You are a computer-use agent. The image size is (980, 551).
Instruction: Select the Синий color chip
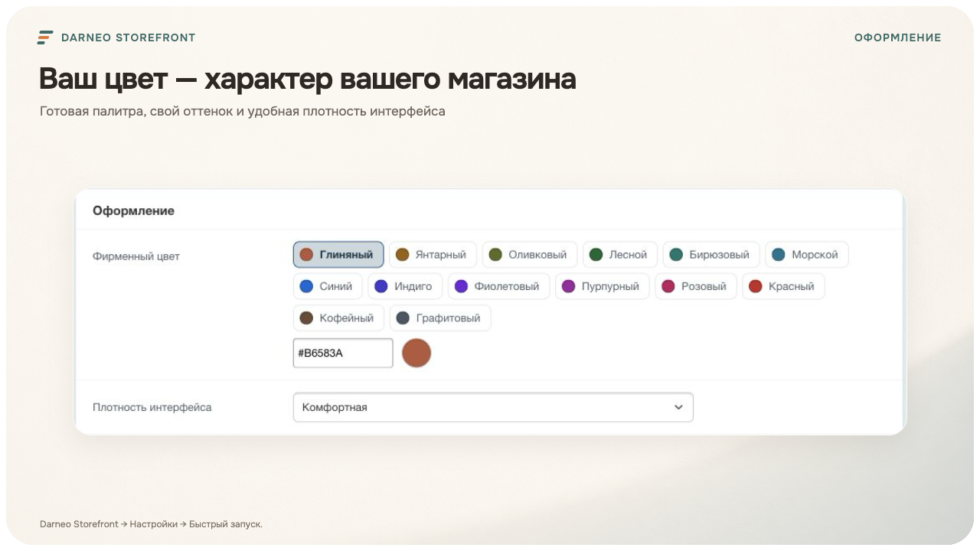(x=328, y=286)
